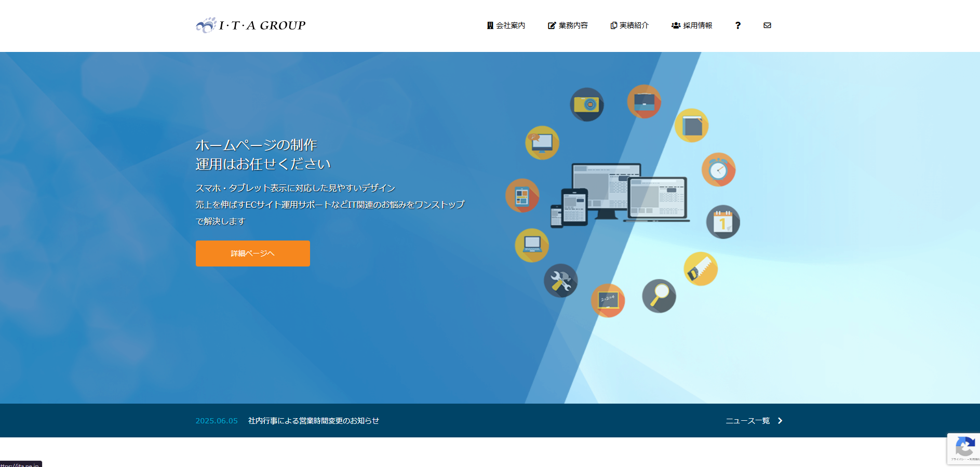
Task: Click the question mark help icon
Action: tap(737, 25)
